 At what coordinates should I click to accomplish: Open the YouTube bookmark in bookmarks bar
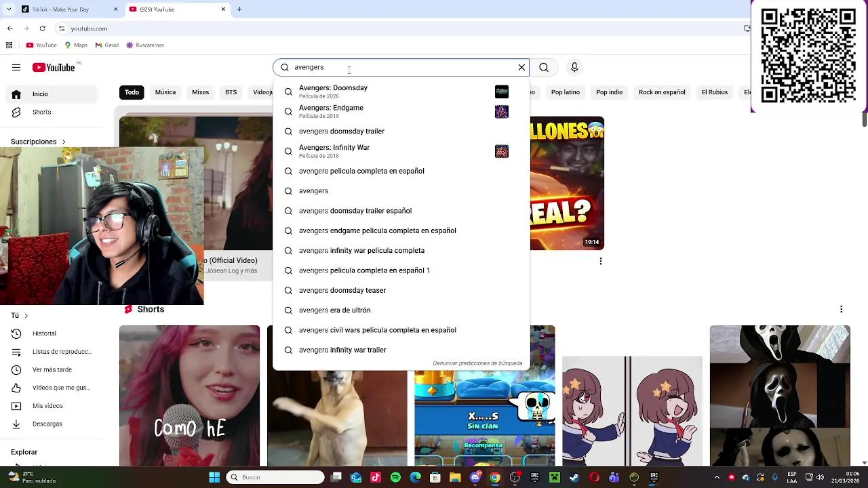coord(41,45)
